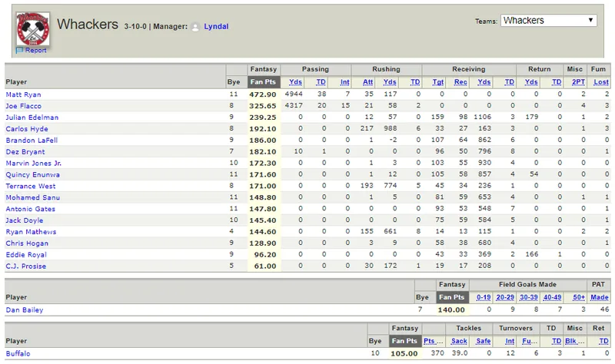Image resolution: width=615 pixels, height=364 pixels.
Task: Sort defense by Safe column
Action: point(484,341)
